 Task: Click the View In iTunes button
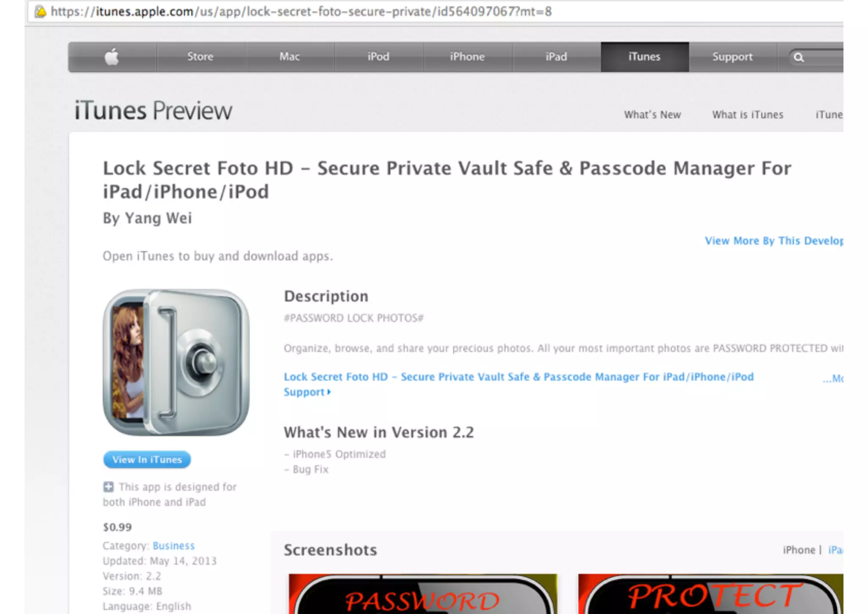coord(147,460)
